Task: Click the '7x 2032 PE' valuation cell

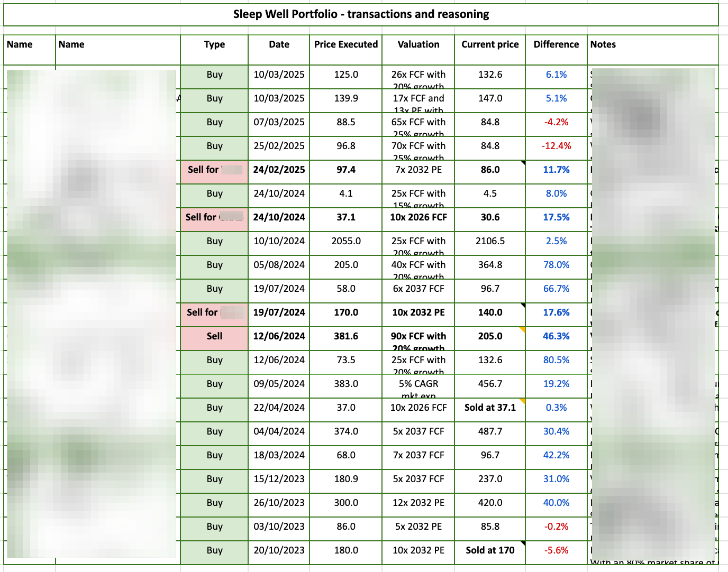Action: tap(418, 172)
